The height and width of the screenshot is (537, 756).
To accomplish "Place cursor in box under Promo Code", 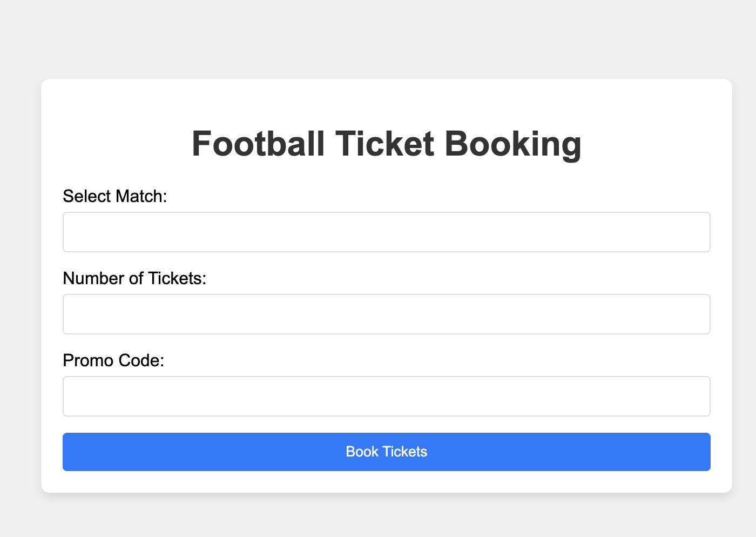I will (x=386, y=396).
